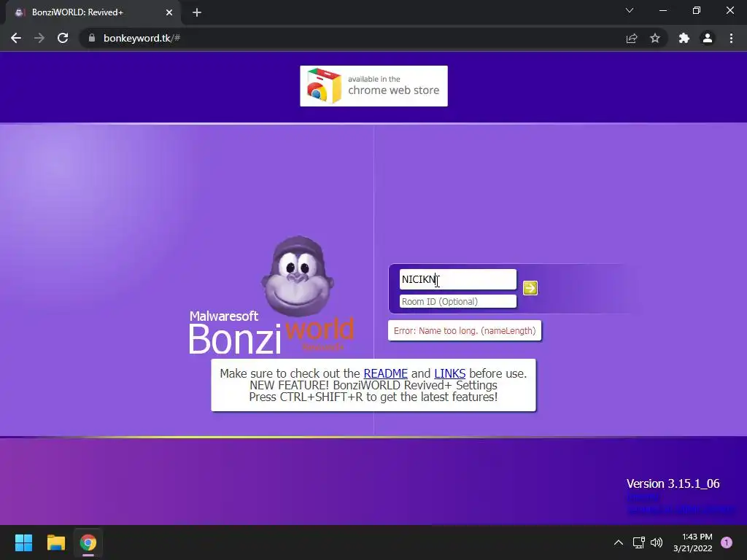Screen dimensions: 747x560
Task: Open a new browser tab
Action: point(197,12)
